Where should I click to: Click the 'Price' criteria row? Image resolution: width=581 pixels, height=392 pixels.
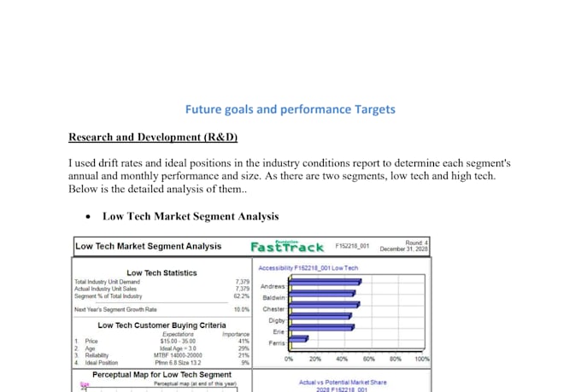(162, 342)
